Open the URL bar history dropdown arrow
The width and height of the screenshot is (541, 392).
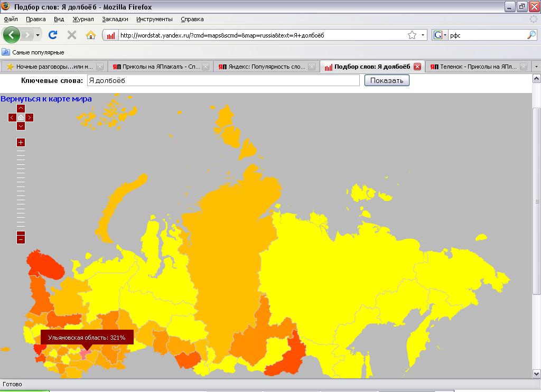pos(423,35)
